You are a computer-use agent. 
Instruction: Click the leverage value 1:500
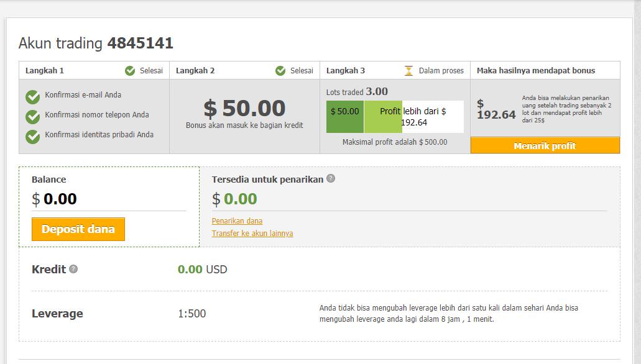click(x=192, y=314)
